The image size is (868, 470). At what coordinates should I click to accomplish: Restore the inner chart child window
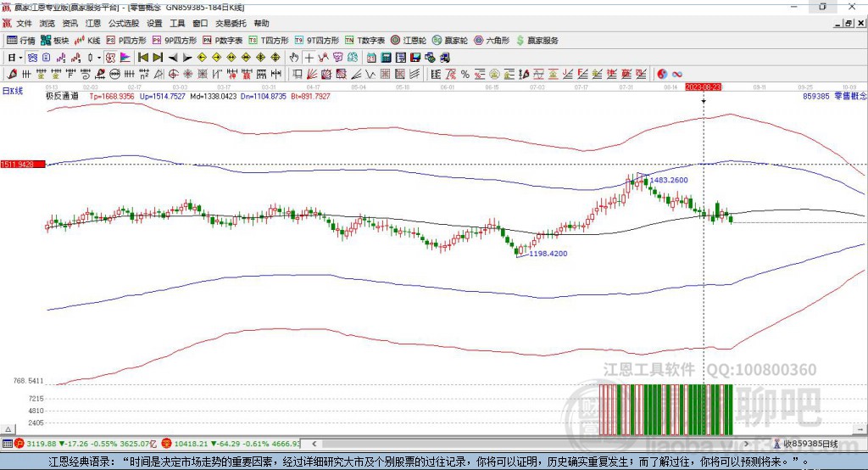[x=849, y=23]
